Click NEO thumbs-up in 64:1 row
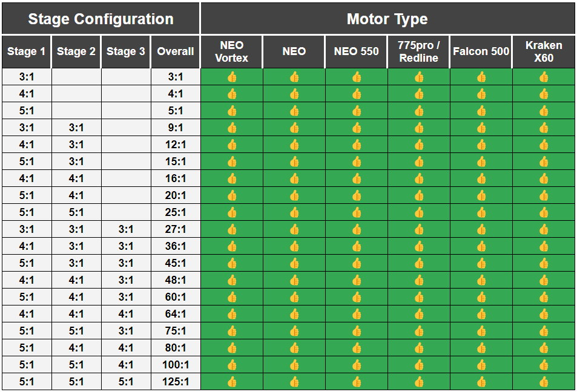 [294, 314]
